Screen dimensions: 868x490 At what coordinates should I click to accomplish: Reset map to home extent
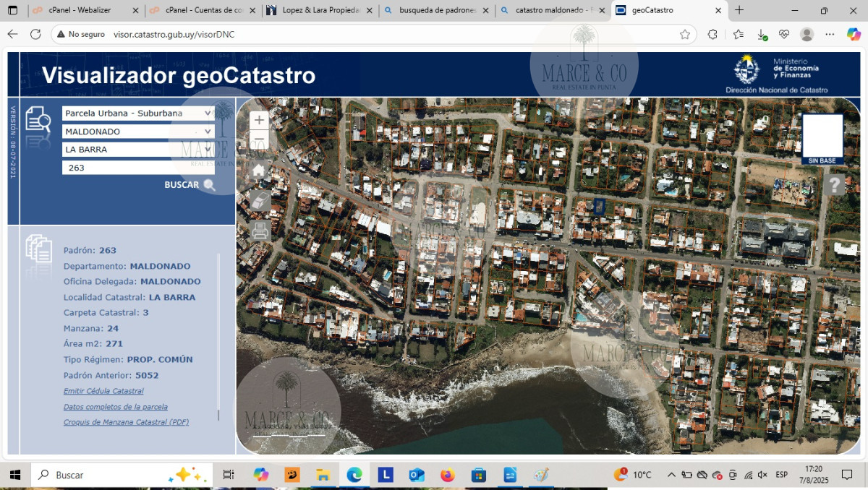tap(259, 171)
